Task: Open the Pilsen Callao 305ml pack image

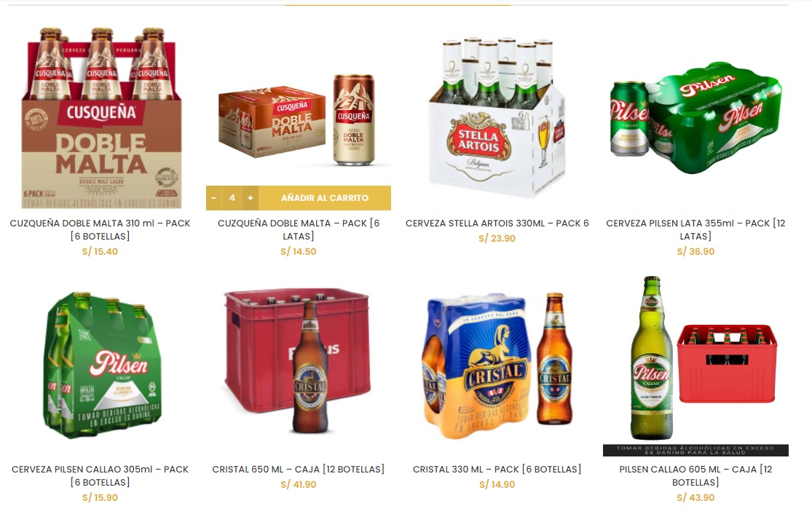Action: tap(100, 365)
